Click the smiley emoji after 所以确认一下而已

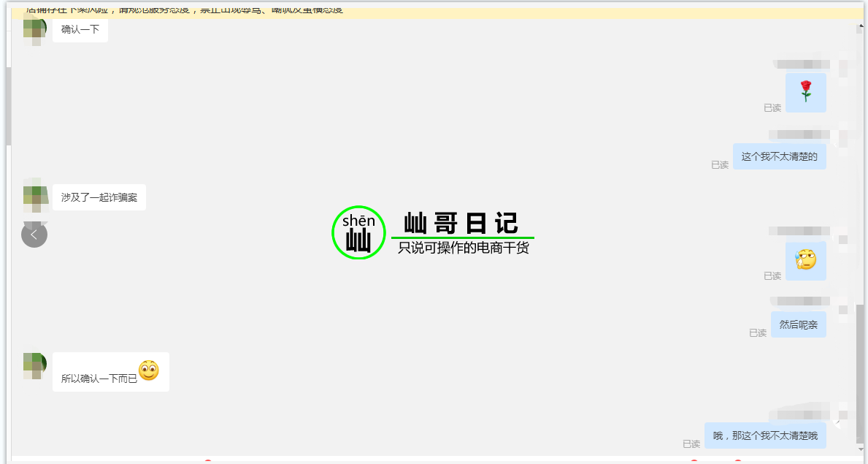pyautogui.click(x=148, y=370)
